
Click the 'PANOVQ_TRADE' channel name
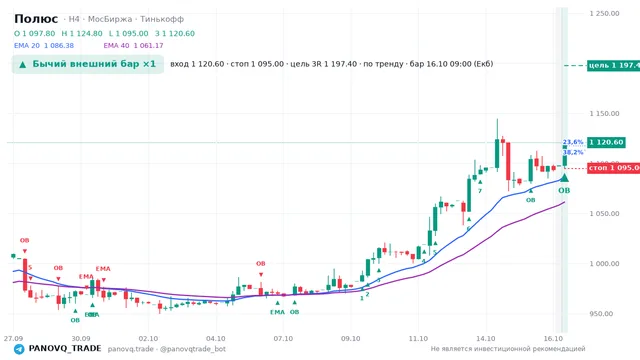click(65, 349)
